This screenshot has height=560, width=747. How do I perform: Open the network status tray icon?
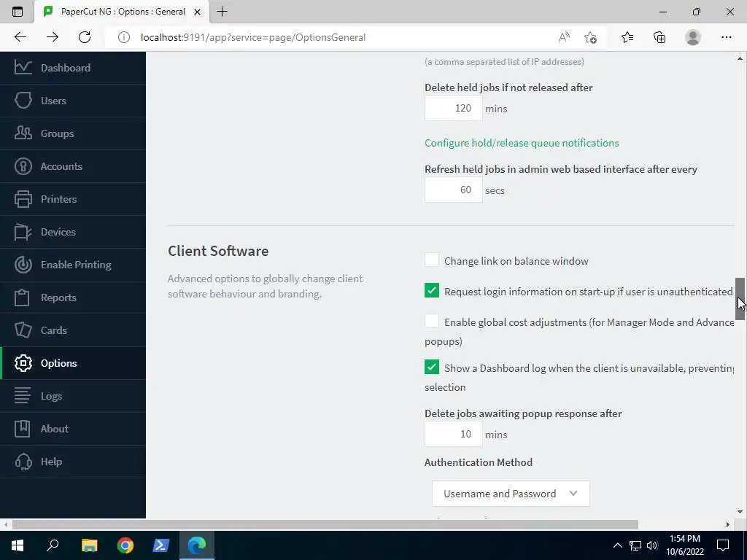(x=635, y=545)
